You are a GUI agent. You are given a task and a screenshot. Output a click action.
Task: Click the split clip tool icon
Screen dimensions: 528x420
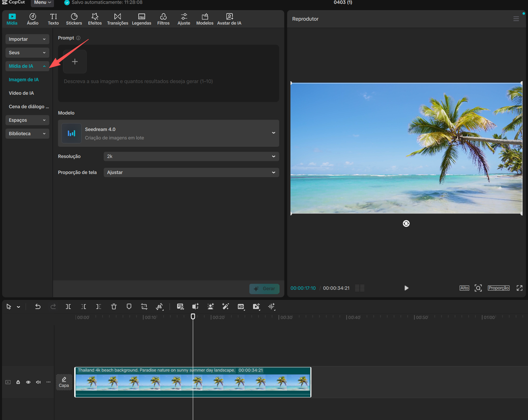click(x=68, y=307)
